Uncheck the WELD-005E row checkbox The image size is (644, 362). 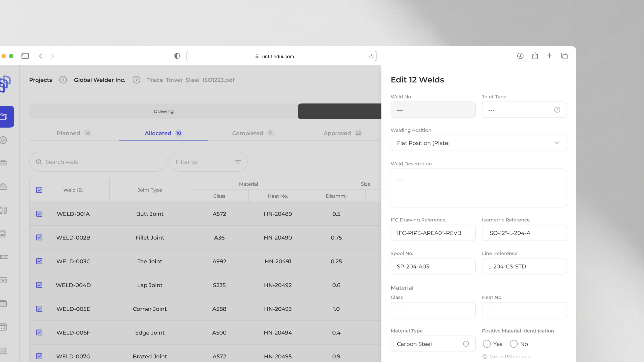39,309
